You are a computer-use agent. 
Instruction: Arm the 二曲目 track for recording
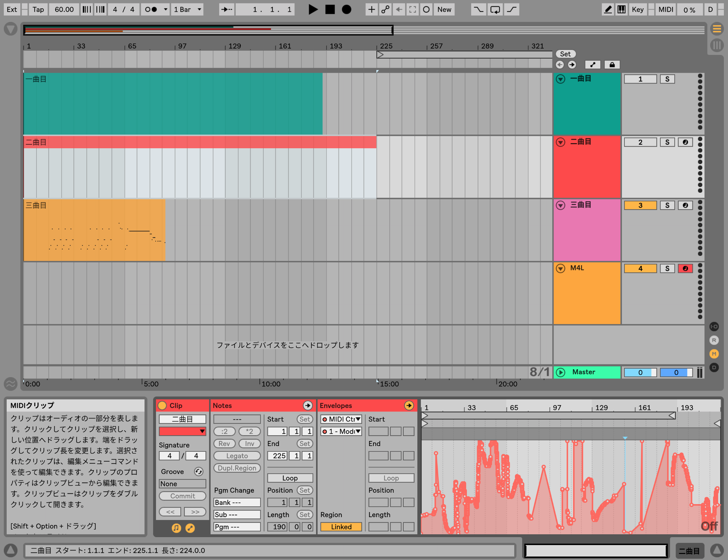click(x=685, y=142)
